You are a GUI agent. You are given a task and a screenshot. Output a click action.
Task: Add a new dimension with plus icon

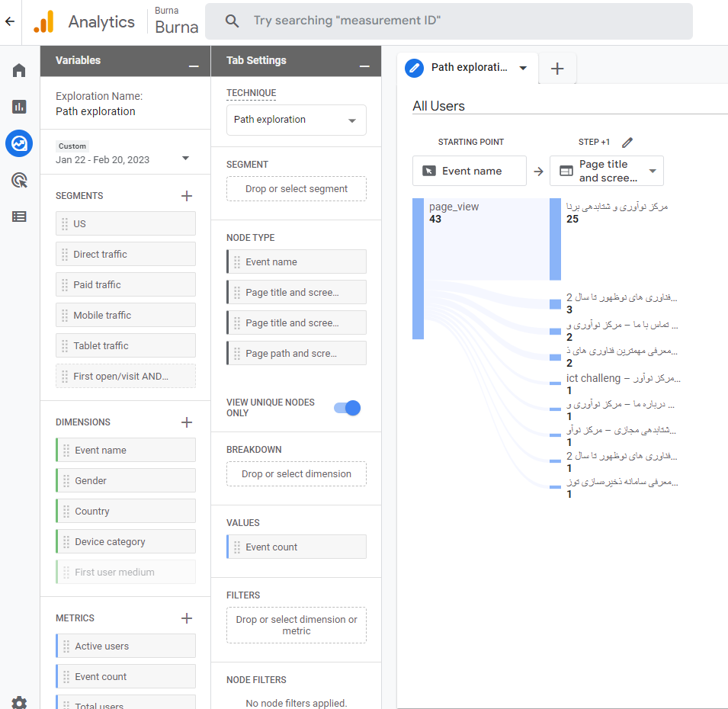click(187, 422)
